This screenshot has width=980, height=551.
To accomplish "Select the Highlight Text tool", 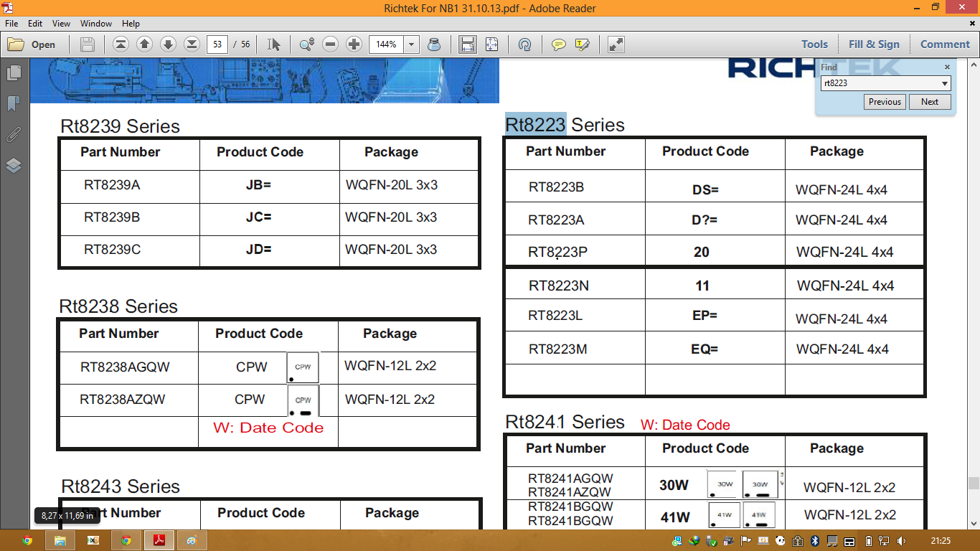I will point(582,44).
